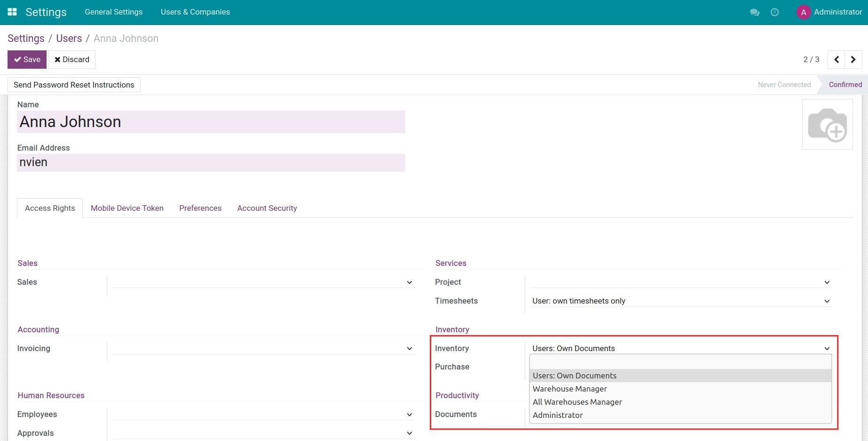
Task: Click the Administrator avatar
Action: pos(804,12)
